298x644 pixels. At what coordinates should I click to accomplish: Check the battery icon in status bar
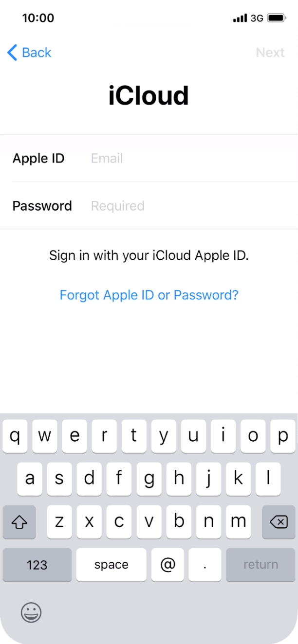(277, 18)
